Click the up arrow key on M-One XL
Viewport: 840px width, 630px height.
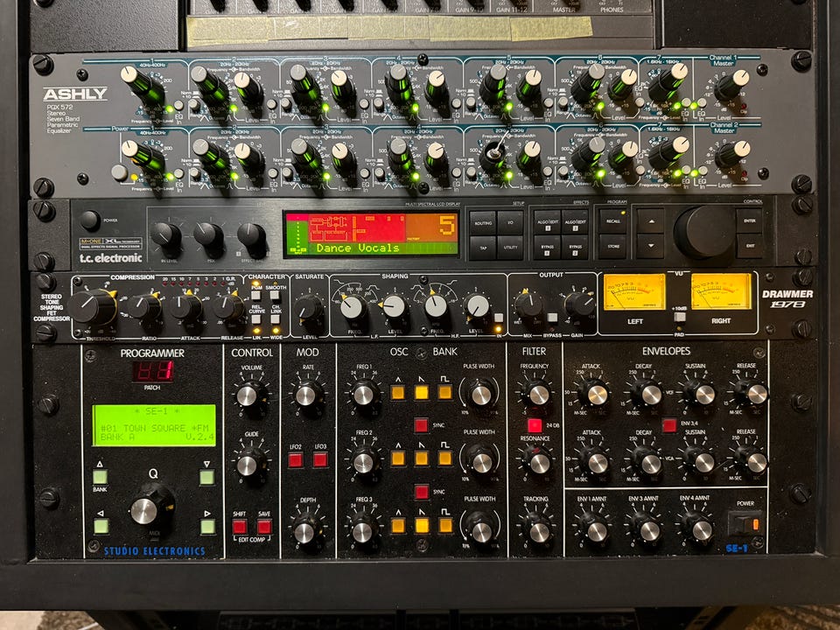650,220
